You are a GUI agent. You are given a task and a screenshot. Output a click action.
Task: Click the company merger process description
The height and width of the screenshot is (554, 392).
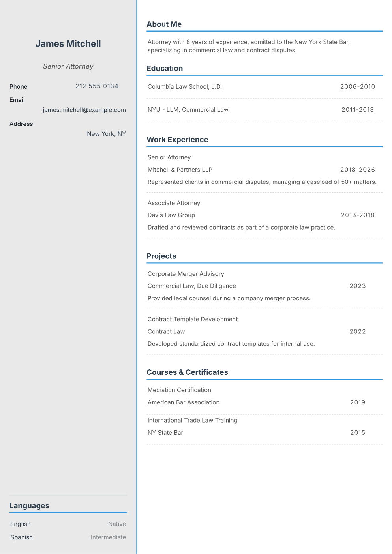point(229,298)
